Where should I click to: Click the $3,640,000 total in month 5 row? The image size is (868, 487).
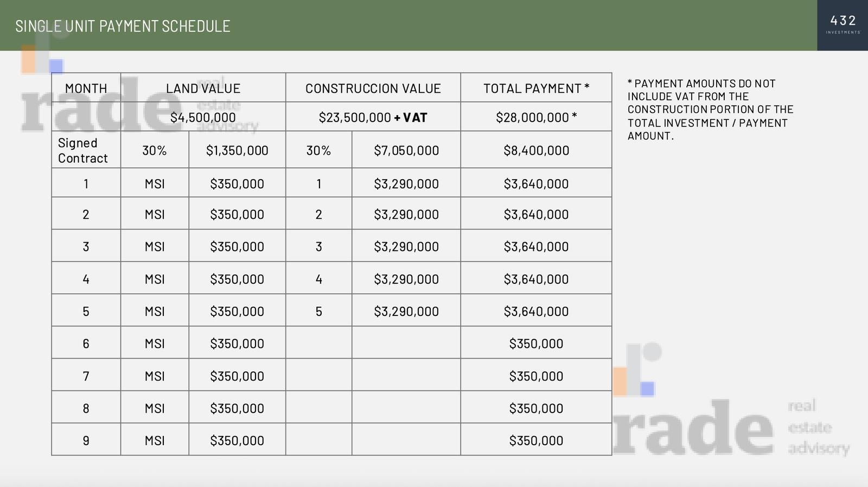tap(536, 311)
